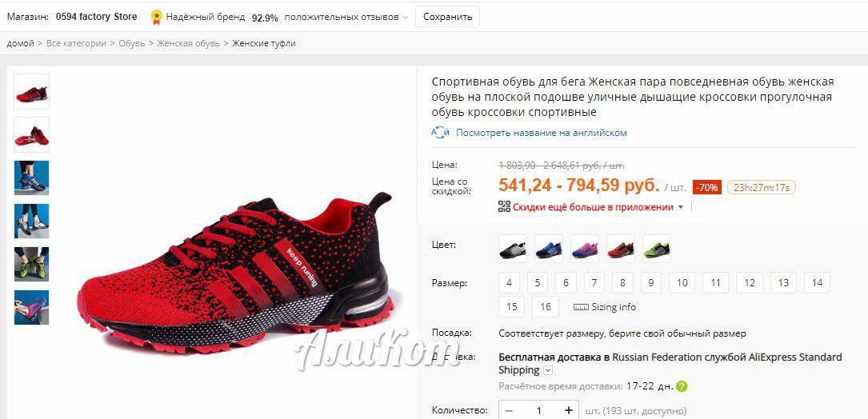This screenshot has width=868, height=419.
Task: Click the QR code icon for app discounts
Action: point(504,207)
